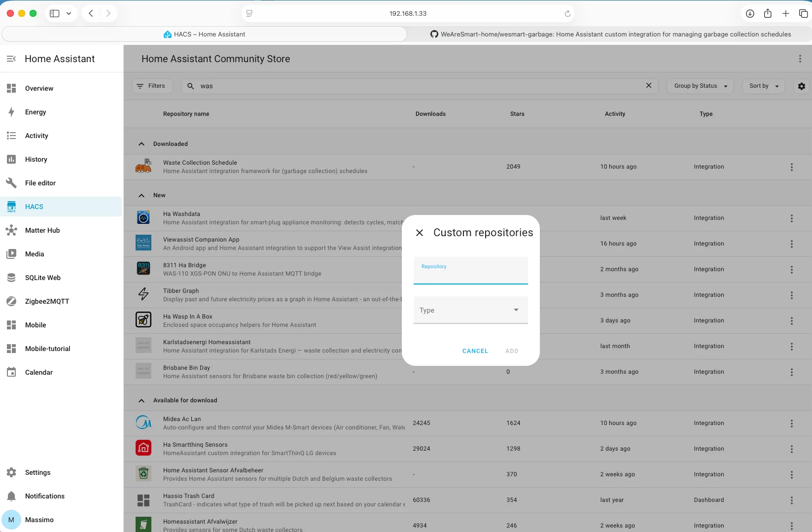Viewport: 812px width, 532px height.
Task: Open options menu for 8311 Ha Bridge row
Action: tap(792, 270)
